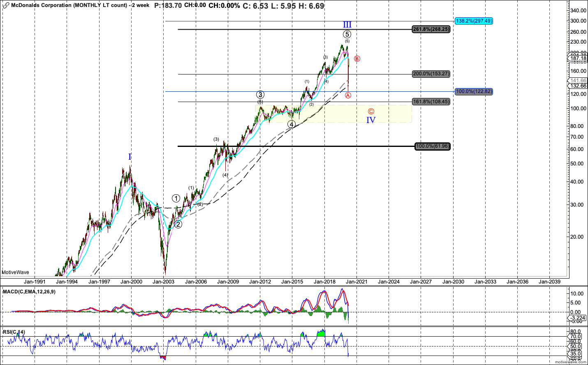Select the red circled C marker
Viewport: 588px width, 365px height.
tap(371, 112)
